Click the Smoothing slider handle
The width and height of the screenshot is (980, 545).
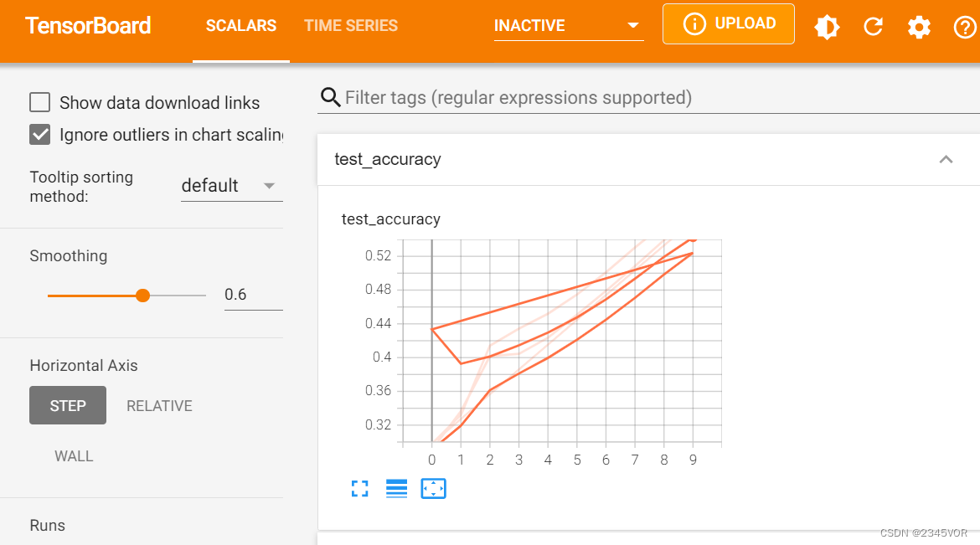point(143,296)
